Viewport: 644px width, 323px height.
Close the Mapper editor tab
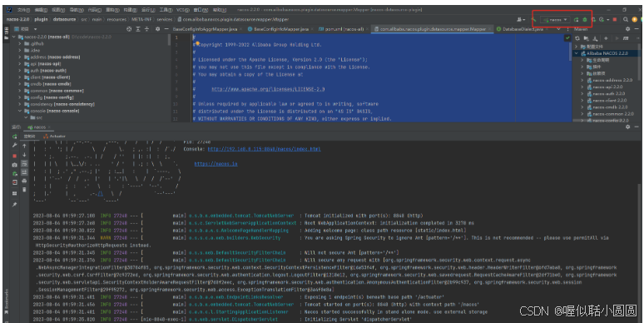coord(490,29)
